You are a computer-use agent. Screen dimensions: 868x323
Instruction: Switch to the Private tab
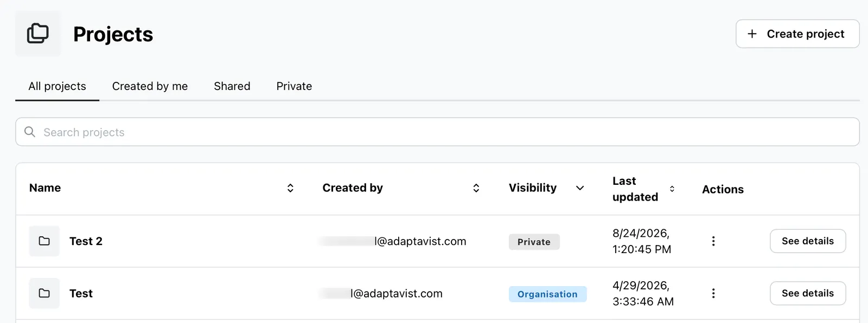pyautogui.click(x=294, y=86)
